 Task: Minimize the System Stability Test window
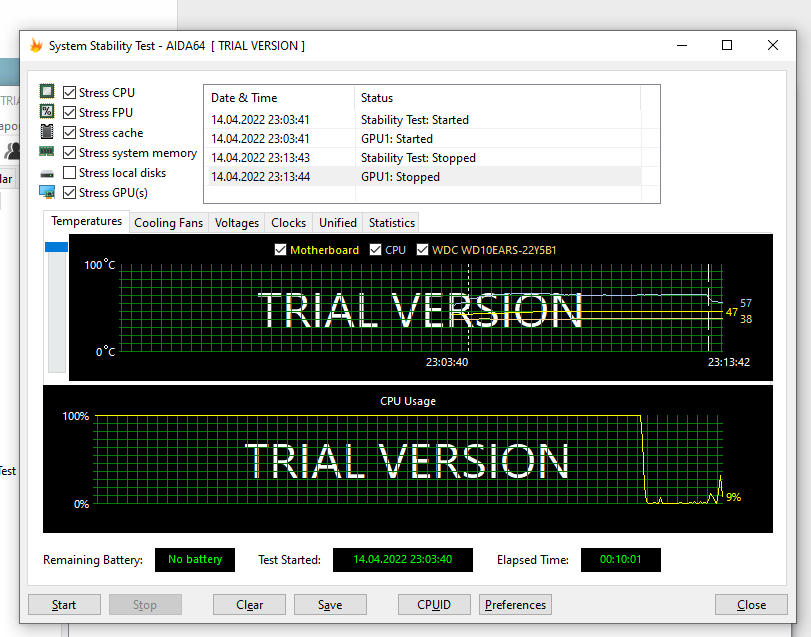click(x=682, y=46)
